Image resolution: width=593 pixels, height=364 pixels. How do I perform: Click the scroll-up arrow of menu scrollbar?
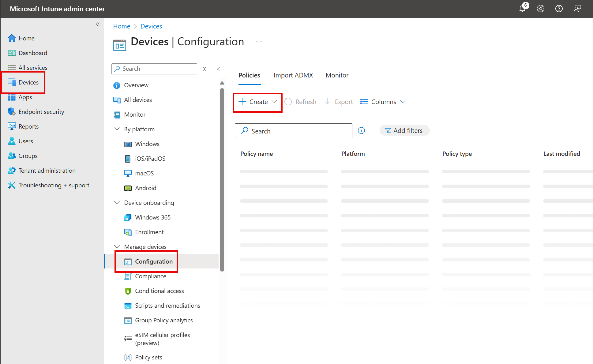pyautogui.click(x=222, y=83)
